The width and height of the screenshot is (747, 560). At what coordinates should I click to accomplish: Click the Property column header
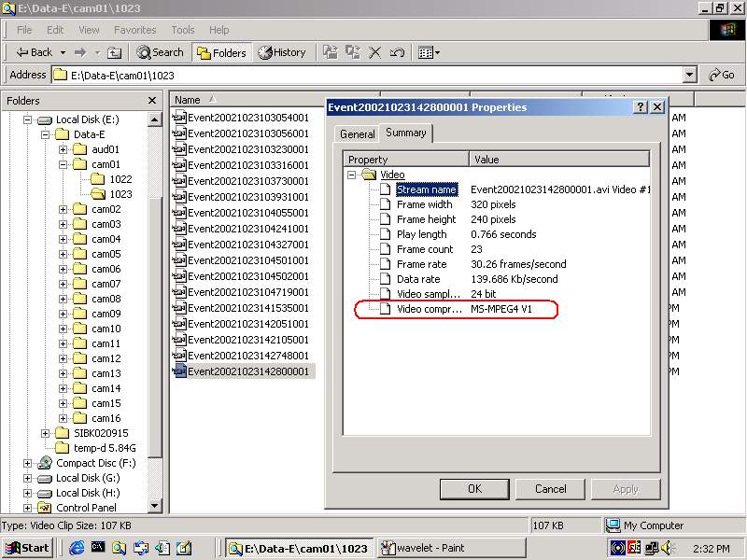click(x=406, y=160)
